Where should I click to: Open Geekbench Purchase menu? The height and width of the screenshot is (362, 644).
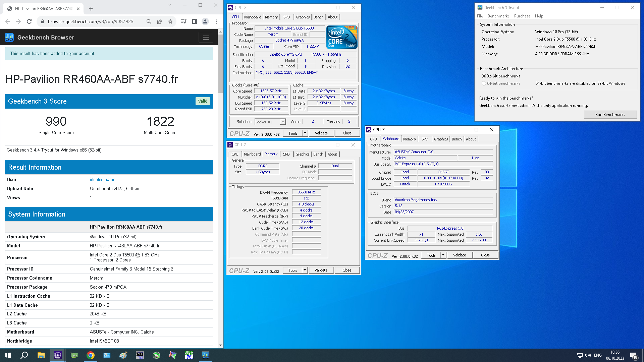522,16
